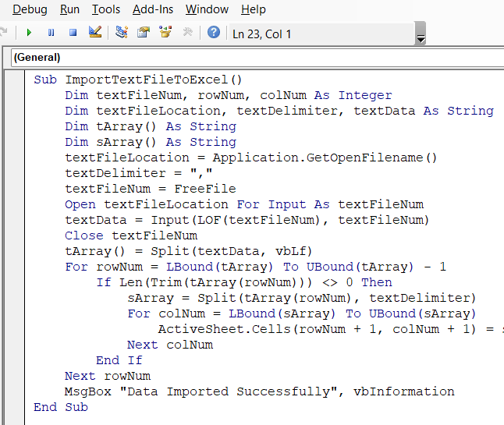Open the Run menu
The height and width of the screenshot is (425, 504).
click(x=69, y=9)
